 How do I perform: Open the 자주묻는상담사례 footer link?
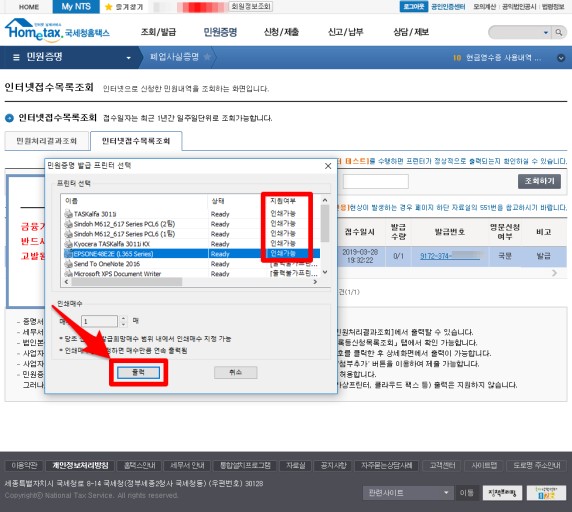pos(386,465)
